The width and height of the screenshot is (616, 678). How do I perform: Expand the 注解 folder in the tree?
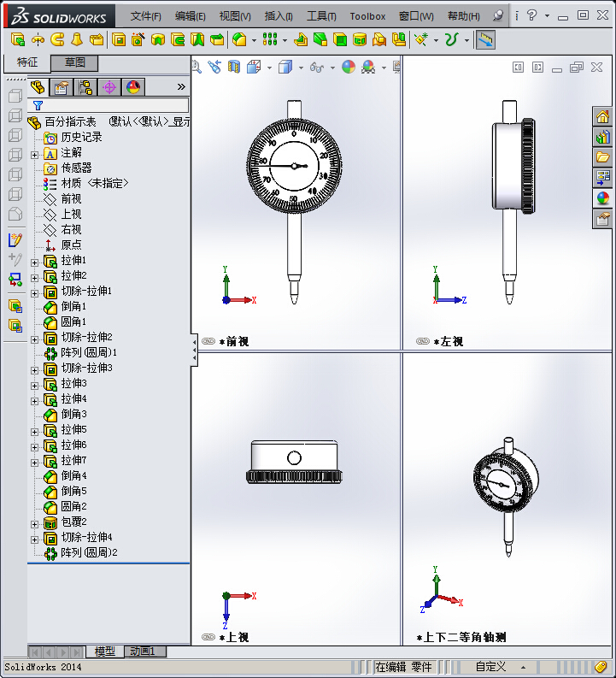click(34, 155)
